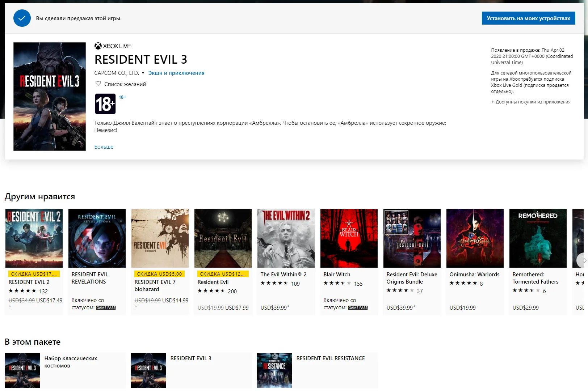Open Resident Evil Resistance bundle item
588x391 pixels.
317,371
